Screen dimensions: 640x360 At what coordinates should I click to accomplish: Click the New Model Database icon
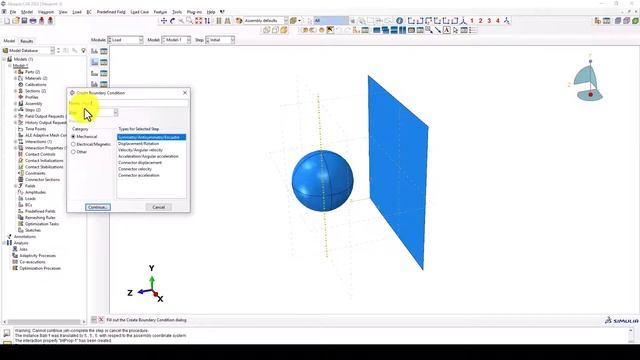click(7, 21)
